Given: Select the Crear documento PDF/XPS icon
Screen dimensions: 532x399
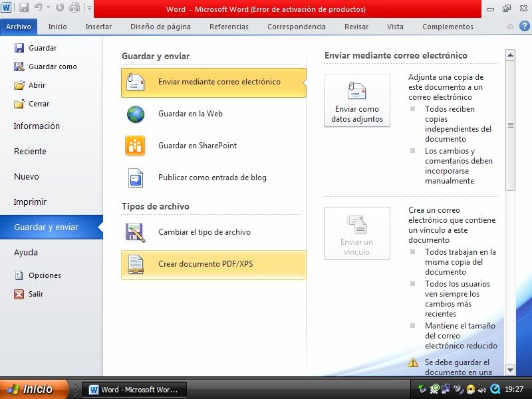Looking at the screenshot, I should pyautogui.click(x=135, y=265).
